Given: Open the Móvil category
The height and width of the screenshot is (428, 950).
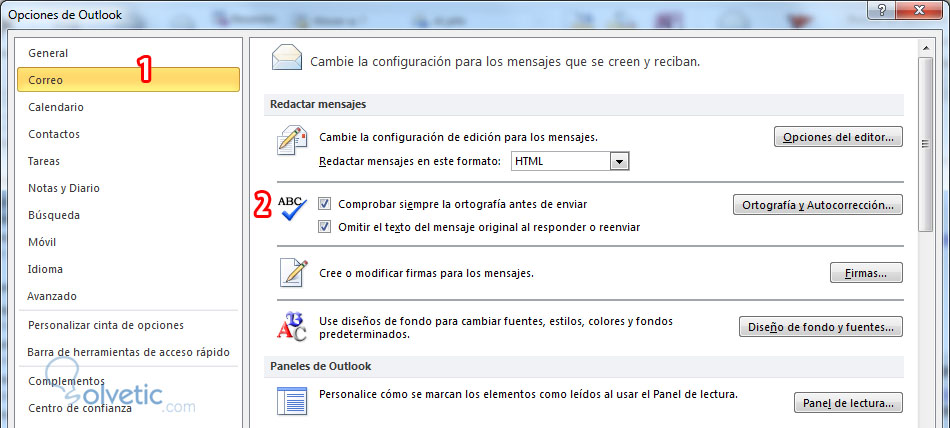Looking at the screenshot, I should click(x=129, y=242).
